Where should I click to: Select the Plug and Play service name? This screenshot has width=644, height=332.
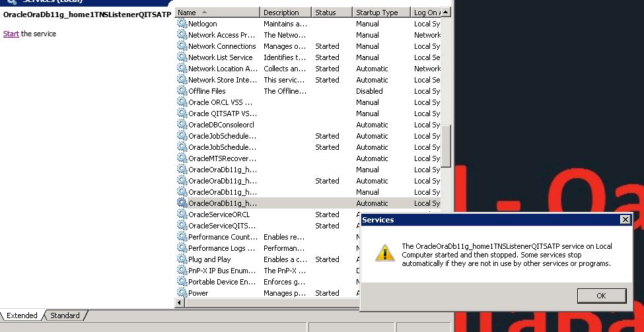tap(209, 259)
